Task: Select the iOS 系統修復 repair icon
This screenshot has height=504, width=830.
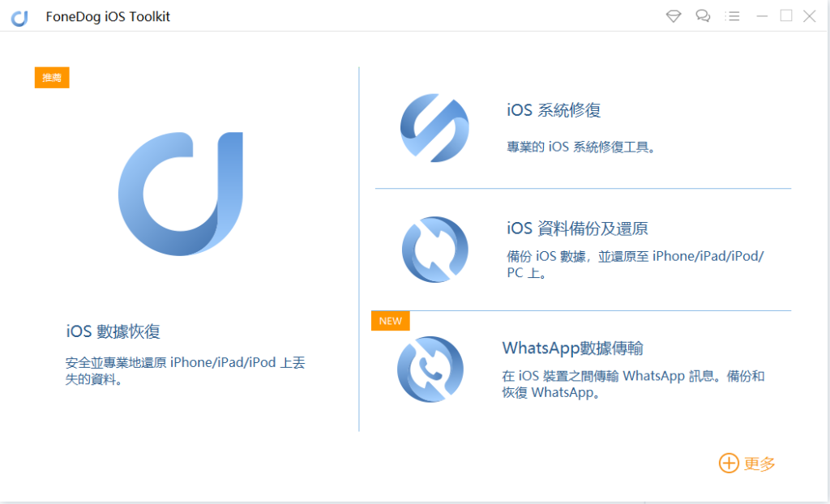Action: point(434,127)
